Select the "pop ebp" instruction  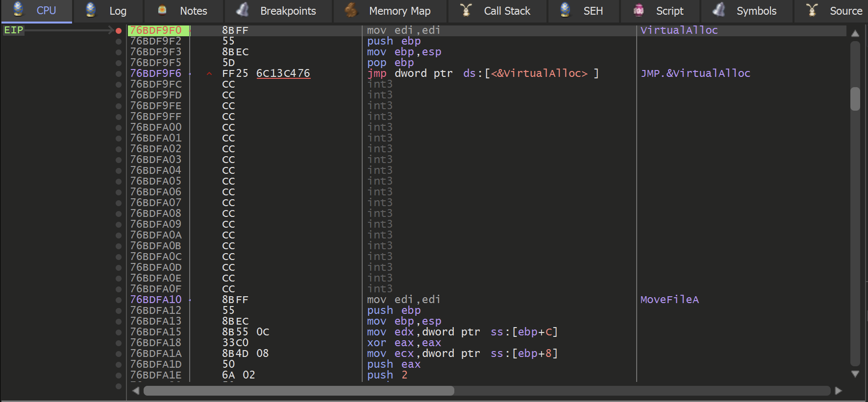tap(391, 63)
